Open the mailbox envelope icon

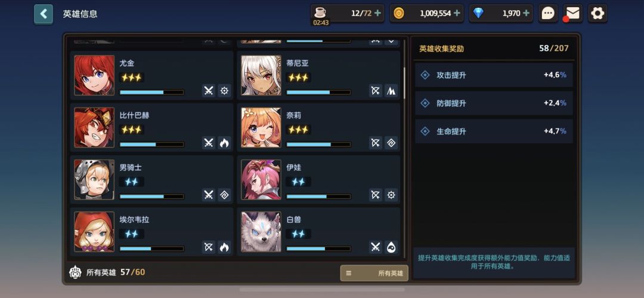(572, 13)
